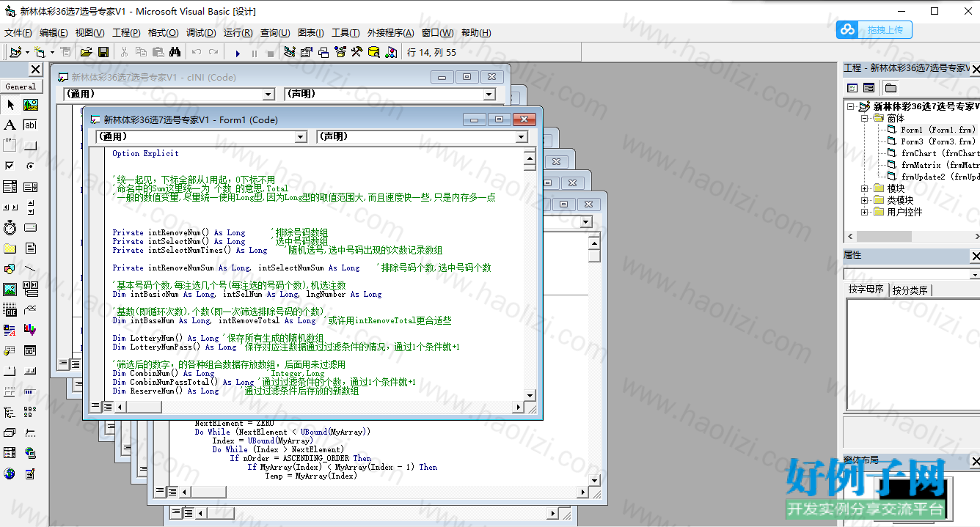Screen dimensions: 980x527
Task: Open the Object Browser toolbar icon
Action: tap(340, 52)
